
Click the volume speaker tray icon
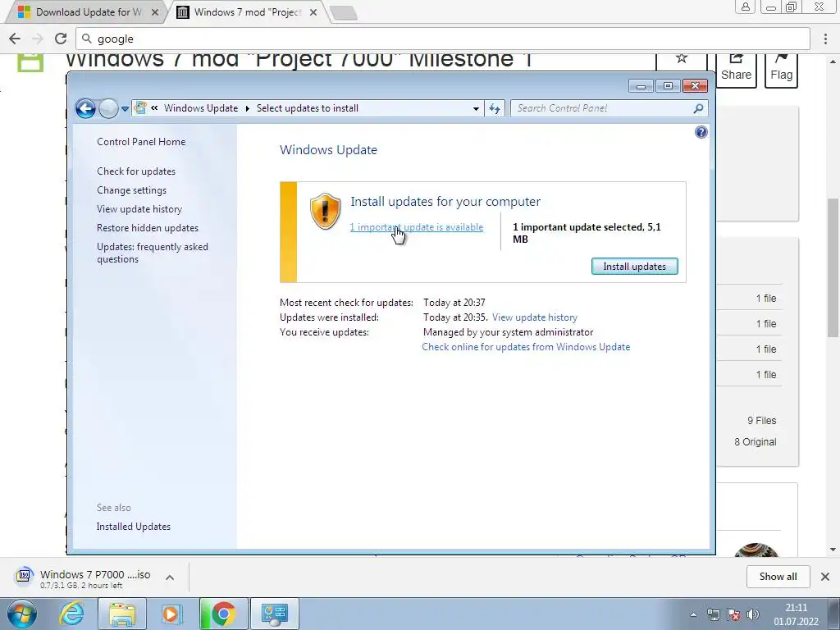[753, 614]
